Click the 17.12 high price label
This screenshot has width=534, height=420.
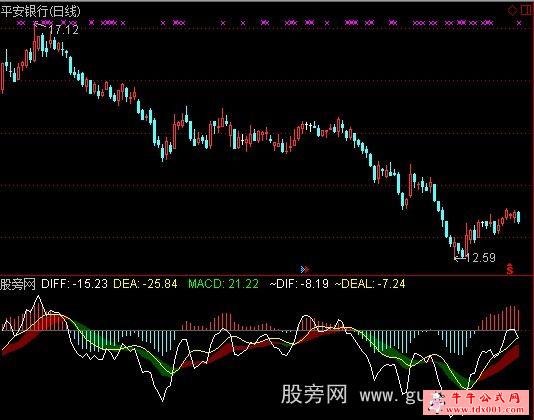[64, 30]
